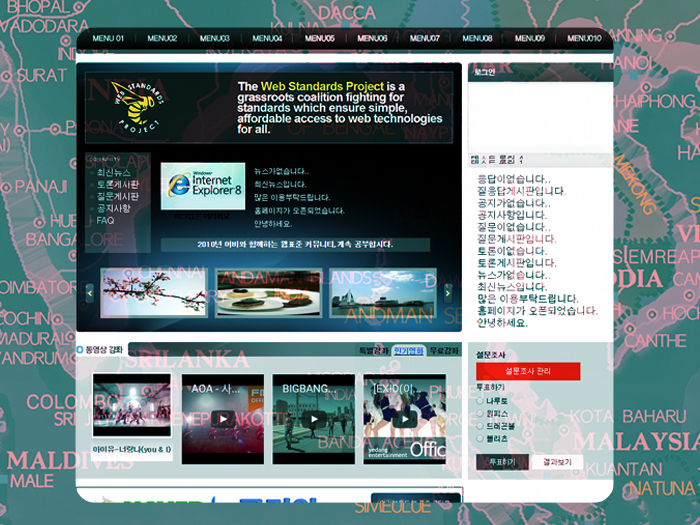Select the 블리츠 poll option
Screen dimensions: 700x525
pos(481,439)
